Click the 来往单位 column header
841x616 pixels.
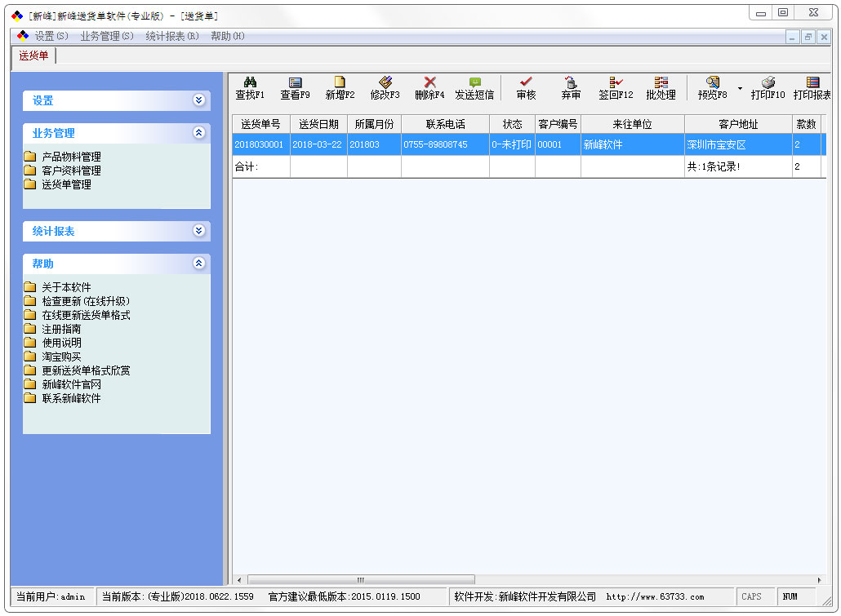tap(632, 124)
